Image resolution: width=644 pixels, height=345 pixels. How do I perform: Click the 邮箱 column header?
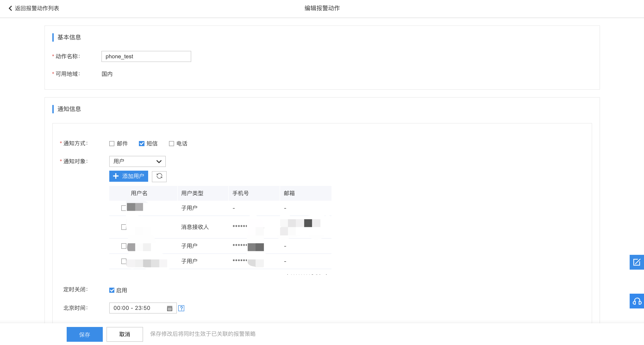point(289,193)
